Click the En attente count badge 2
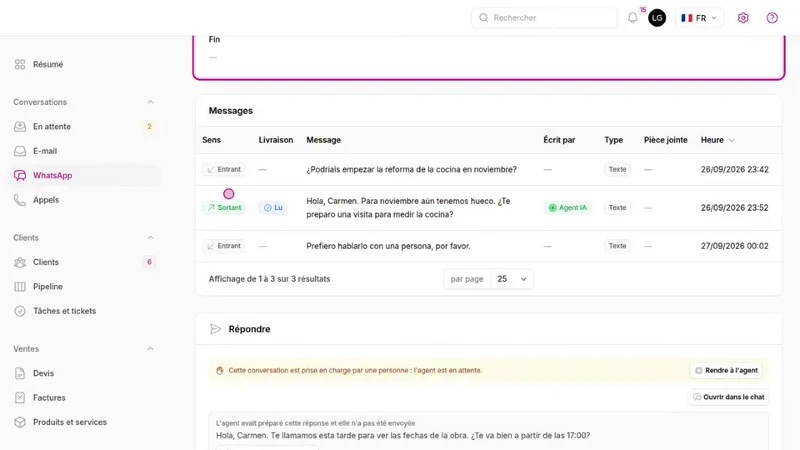This screenshot has width=800, height=450. (x=149, y=127)
